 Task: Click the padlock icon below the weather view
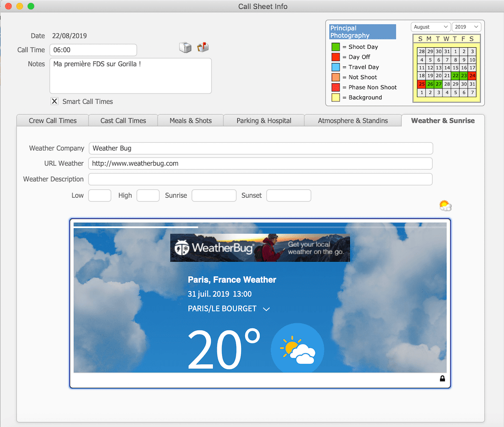coord(442,379)
